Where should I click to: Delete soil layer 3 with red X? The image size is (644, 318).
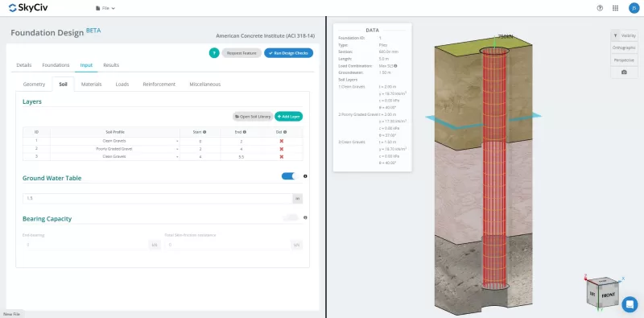(282, 156)
